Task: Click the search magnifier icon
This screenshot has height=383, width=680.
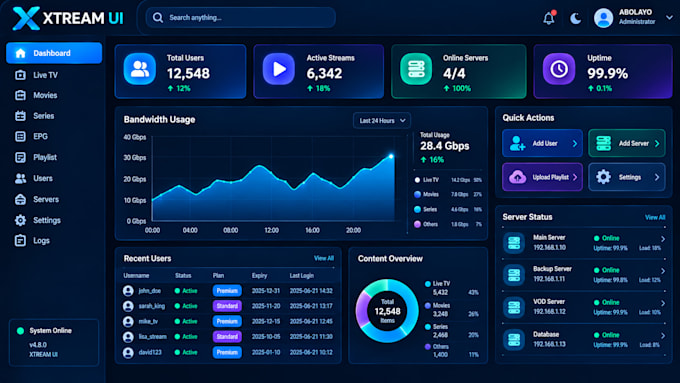Action: (158, 18)
